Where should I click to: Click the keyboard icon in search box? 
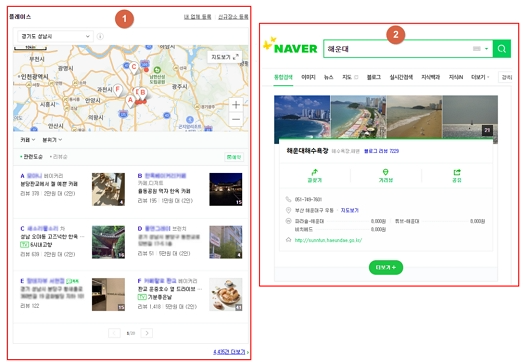pyautogui.click(x=477, y=49)
